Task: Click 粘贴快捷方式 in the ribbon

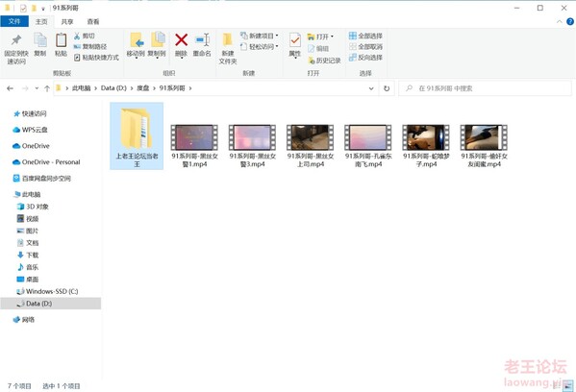Action: click(96, 58)
